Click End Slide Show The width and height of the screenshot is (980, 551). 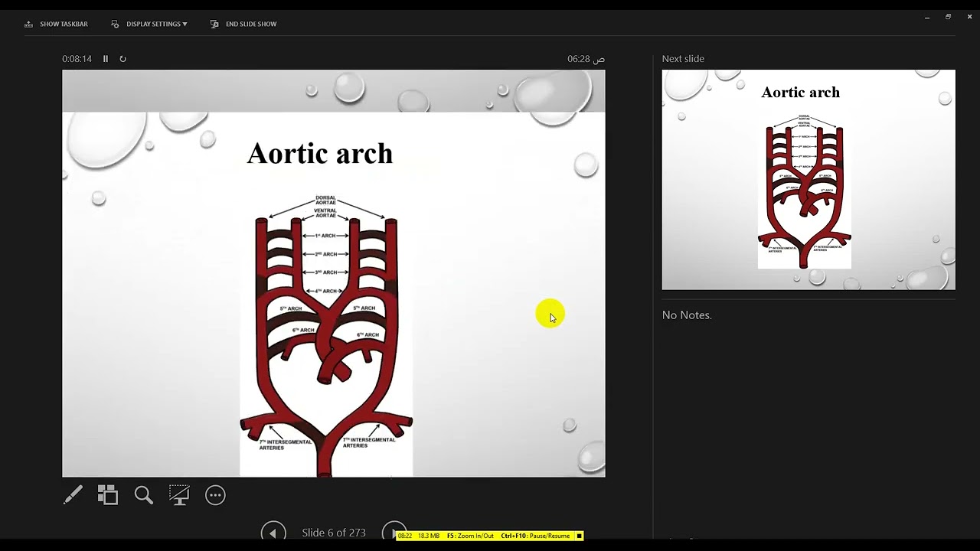coord(243,24)
